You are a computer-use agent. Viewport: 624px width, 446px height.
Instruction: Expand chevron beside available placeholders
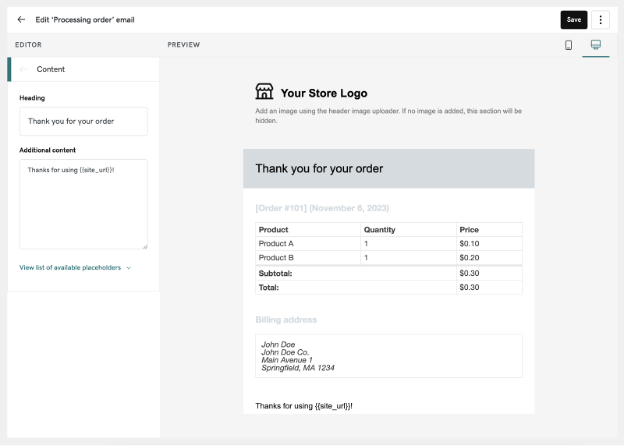tap(129, 268)
